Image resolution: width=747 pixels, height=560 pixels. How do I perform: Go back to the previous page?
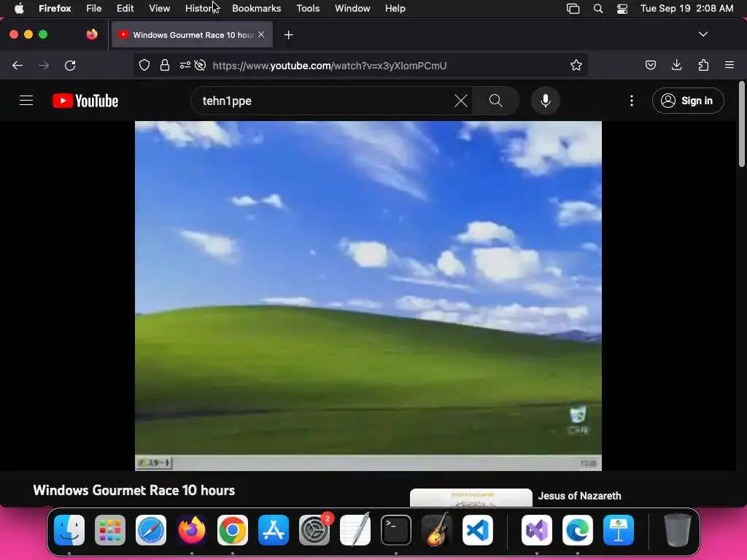click(18, 65)
